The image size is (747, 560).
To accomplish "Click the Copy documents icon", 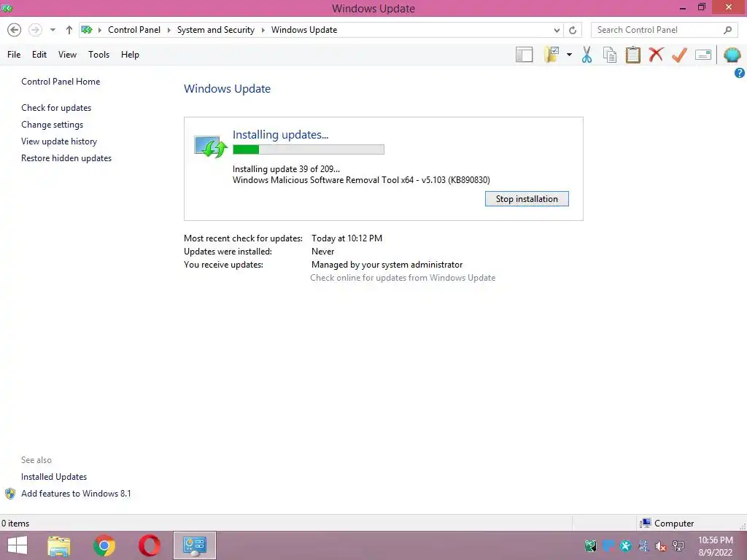I will tap(610, 55).
